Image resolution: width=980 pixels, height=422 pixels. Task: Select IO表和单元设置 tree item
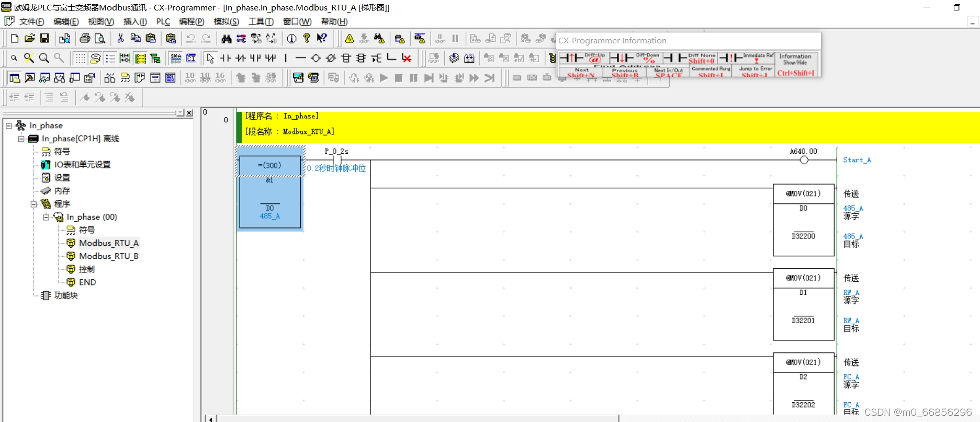[x=82, y=165]
